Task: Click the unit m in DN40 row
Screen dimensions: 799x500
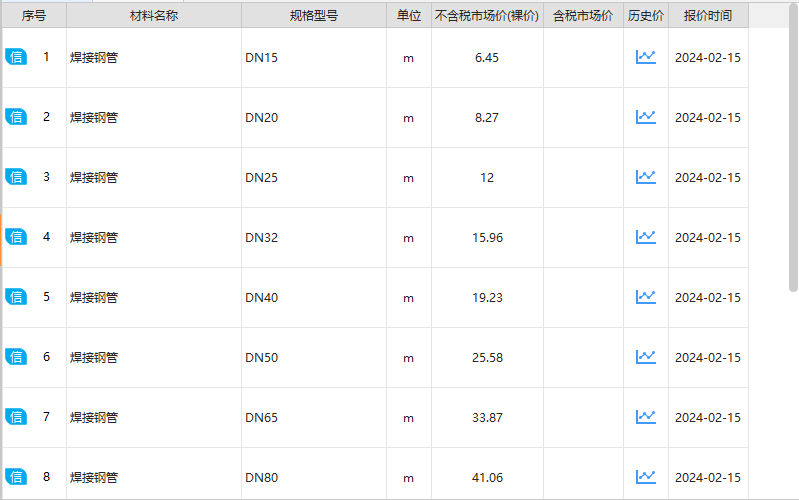Action: point(408,298)
